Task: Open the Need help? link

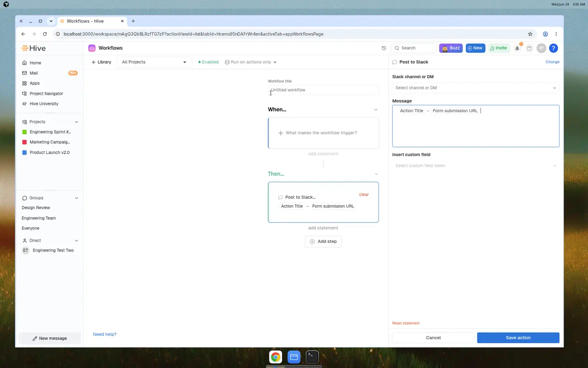Action: click(x=105, y=334)
